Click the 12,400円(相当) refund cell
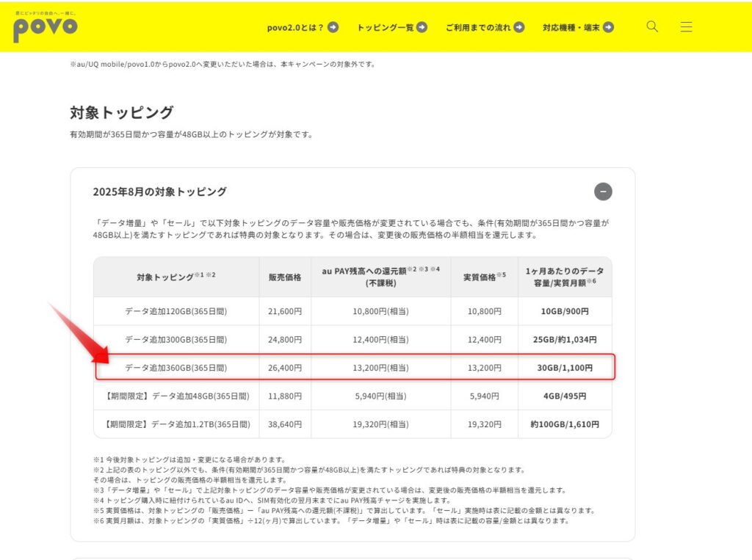The width and height of the screenshot is (752, 560). pyautogui.click(x=381, y=340)
